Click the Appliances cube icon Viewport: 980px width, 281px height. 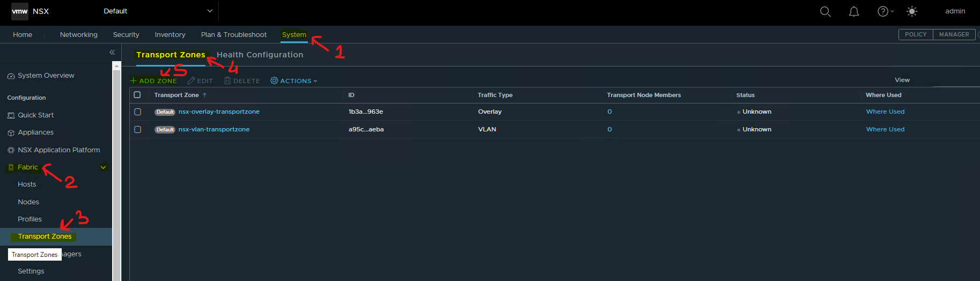[x=11, y=132]
